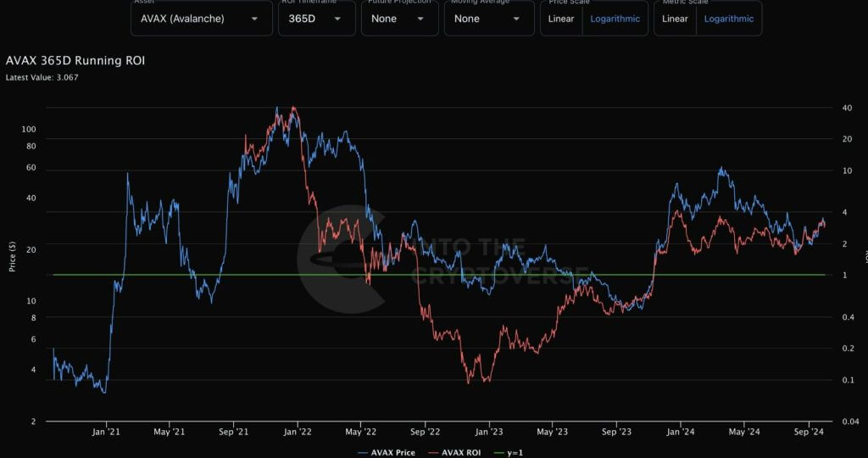
Task: Open the Future Projection None dropdown
Action: [x=400, y=19]
